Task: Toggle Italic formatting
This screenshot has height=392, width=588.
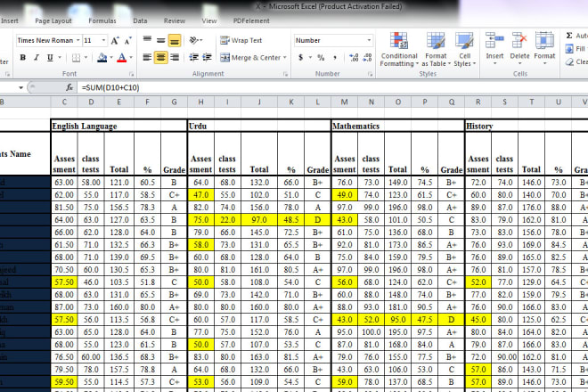Action: (x=37, y=57)
